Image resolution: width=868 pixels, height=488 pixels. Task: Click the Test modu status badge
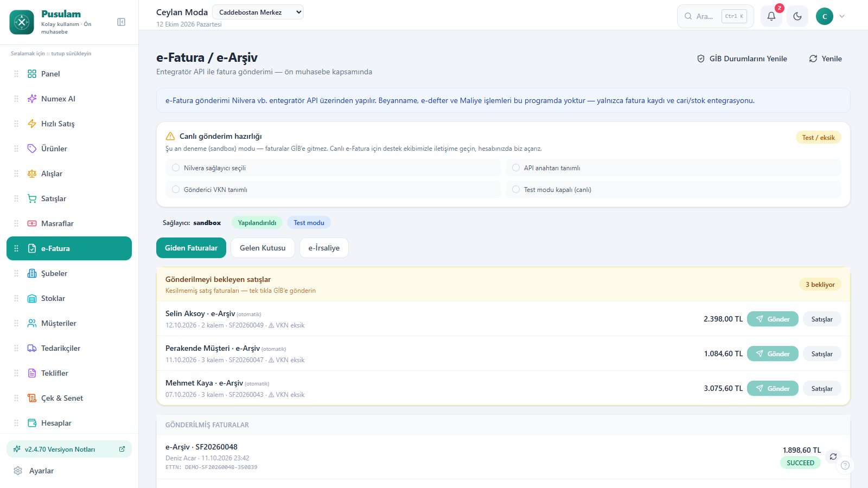[309, 222]
